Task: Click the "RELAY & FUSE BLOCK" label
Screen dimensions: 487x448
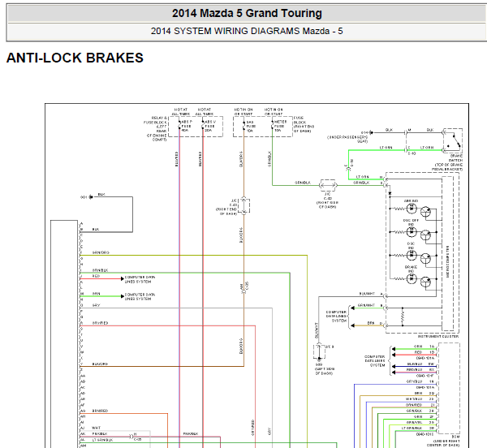Action: [x=156, y=129]
